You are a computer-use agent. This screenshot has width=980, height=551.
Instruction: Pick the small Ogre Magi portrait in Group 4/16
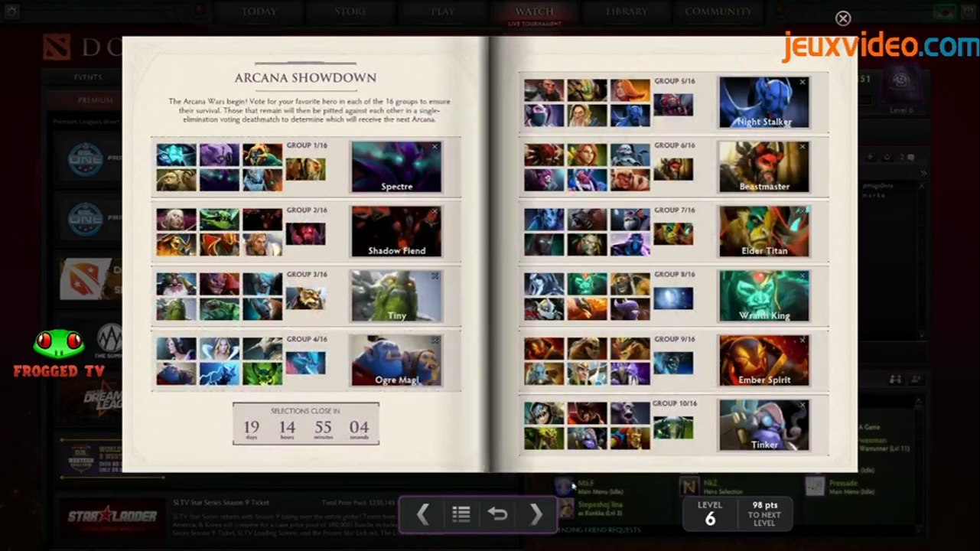[x=177, y=373]
